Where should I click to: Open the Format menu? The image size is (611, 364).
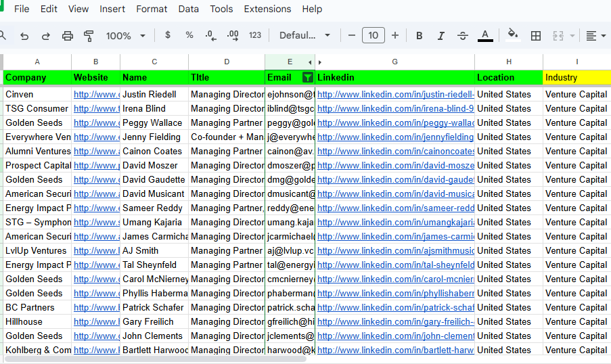tap(152, 9)
